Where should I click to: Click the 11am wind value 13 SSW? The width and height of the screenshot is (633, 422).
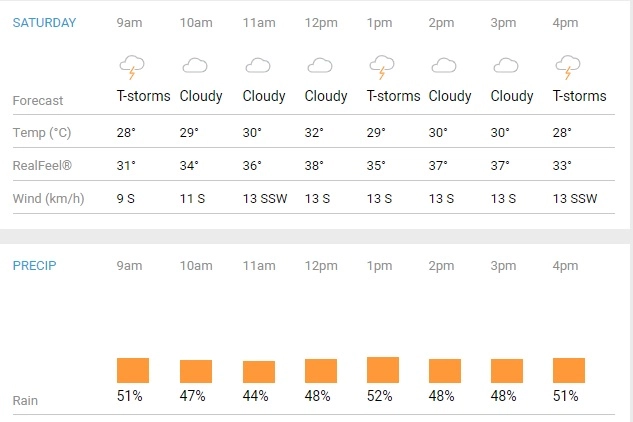(264, 199)
